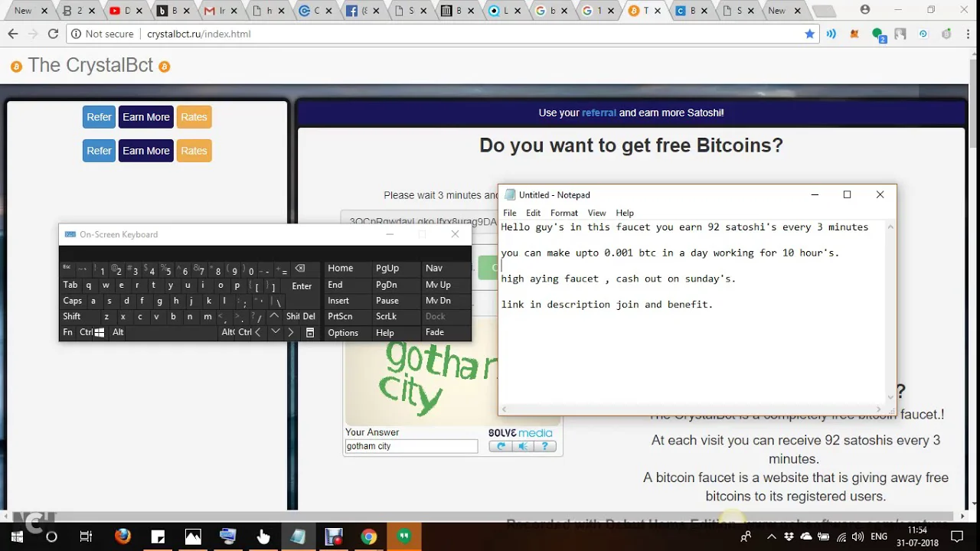The height and width of the screenshot is (551, 980).
Task: Click the first row's Refer button
Action: click(x=99, y=117)
